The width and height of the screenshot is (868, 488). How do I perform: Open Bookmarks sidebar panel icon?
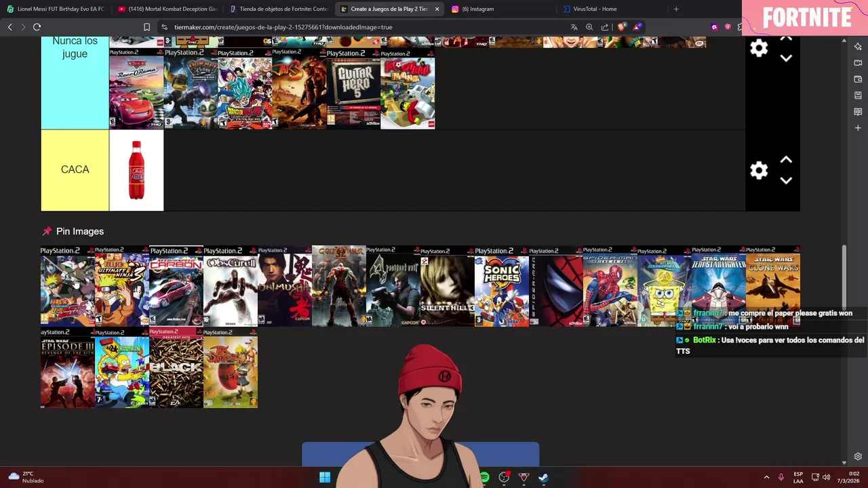click(858, 96)
